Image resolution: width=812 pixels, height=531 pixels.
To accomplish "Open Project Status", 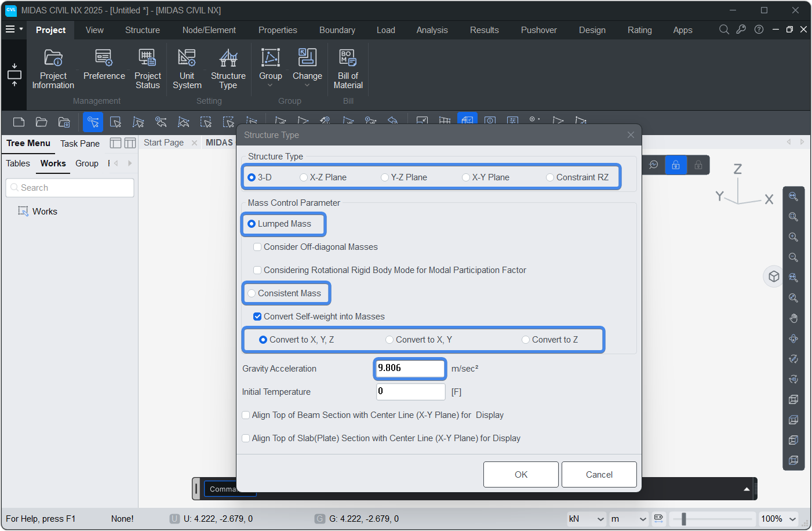I will click(x=147, y=69).
